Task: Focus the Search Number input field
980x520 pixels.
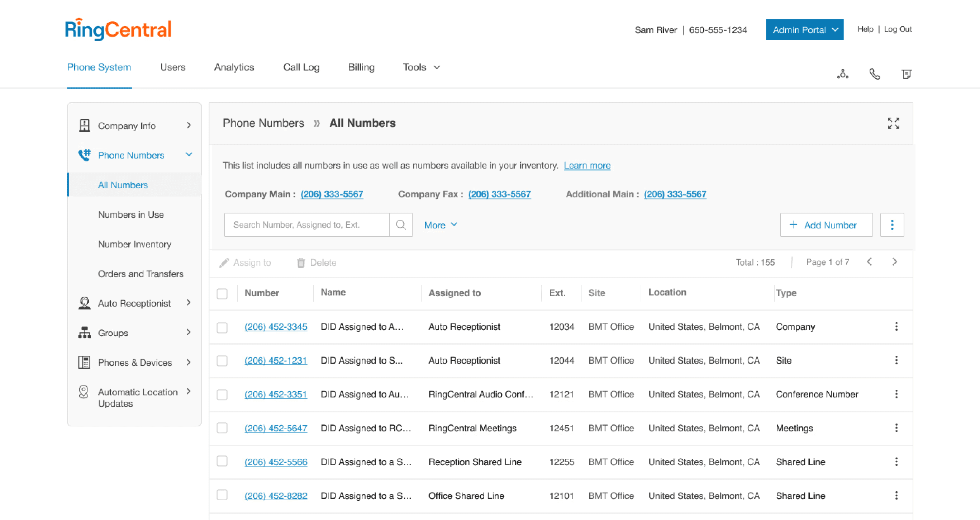Action: pos(306,224)
